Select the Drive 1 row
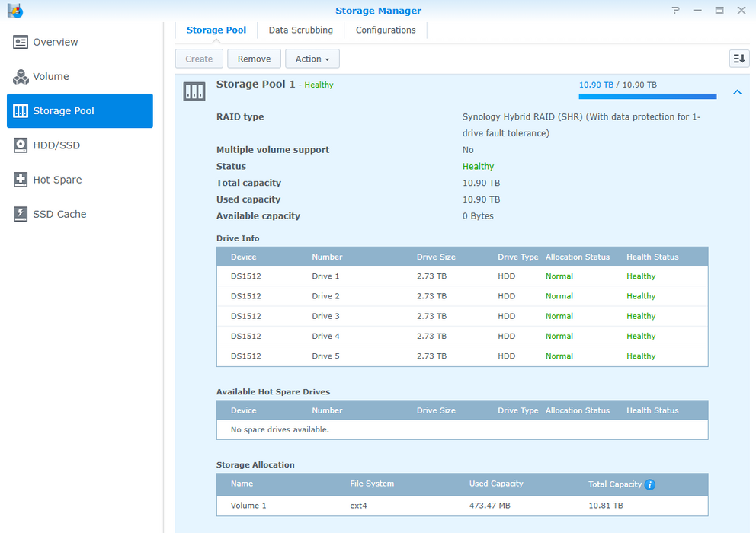The width and height of the screenshot is (756, 533). point(462,276)
